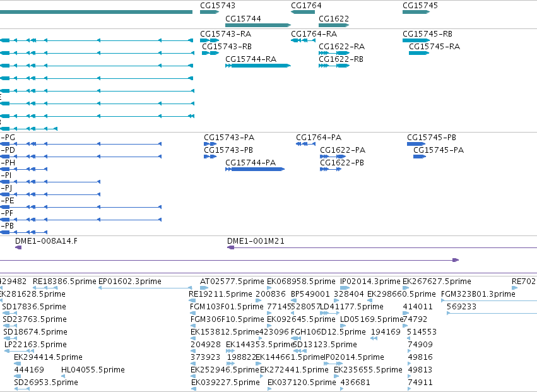537x392 pixels.
Task: Select EST label LP22163.5prime
Action: click(35, 345)
